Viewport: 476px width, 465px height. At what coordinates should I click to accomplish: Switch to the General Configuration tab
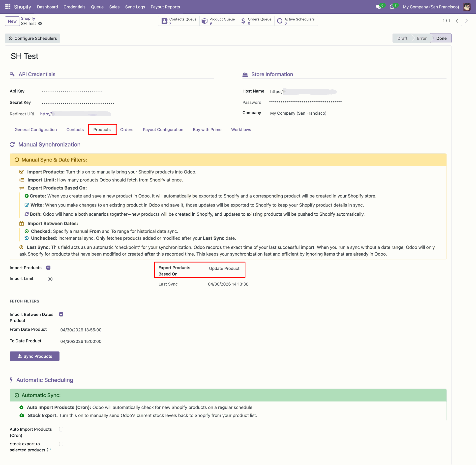[x=36, y=130]
